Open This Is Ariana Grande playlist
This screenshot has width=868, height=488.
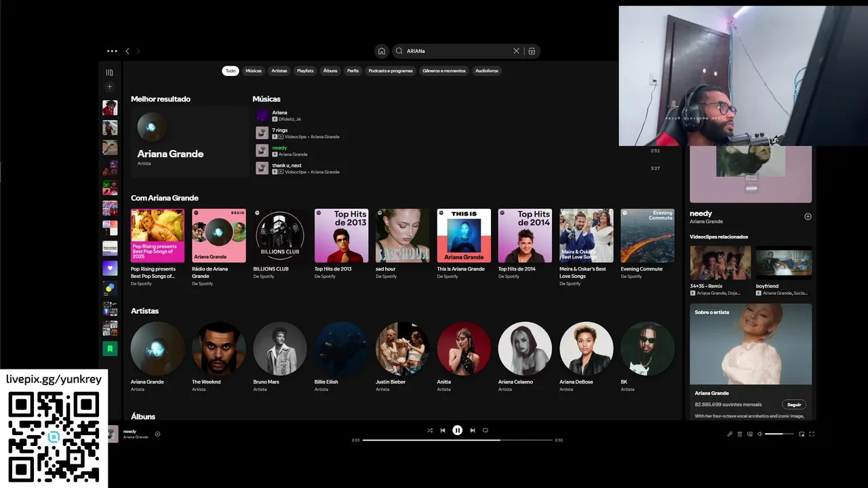(464, 244)
